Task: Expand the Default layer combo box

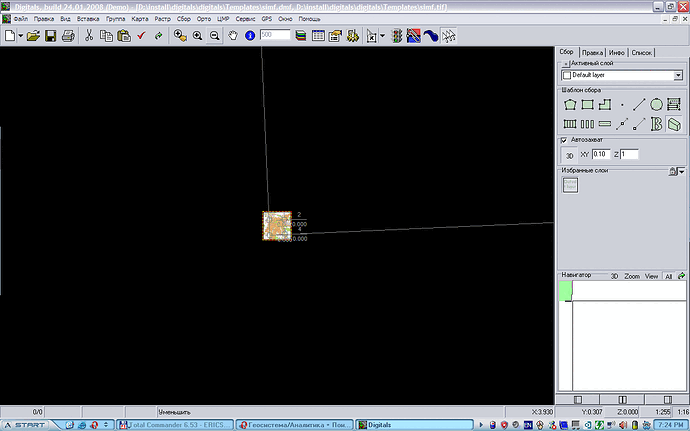Action: [678, 75]
